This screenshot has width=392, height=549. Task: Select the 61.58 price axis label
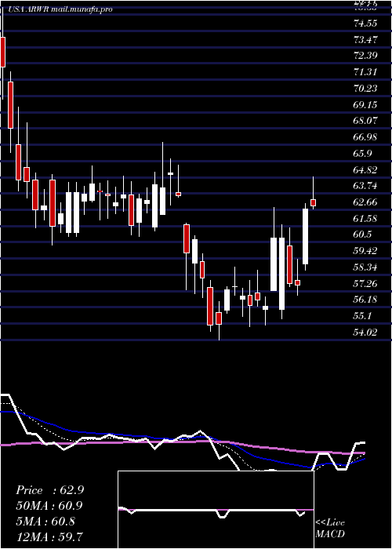pyautogui.click(x=365, y=219)
